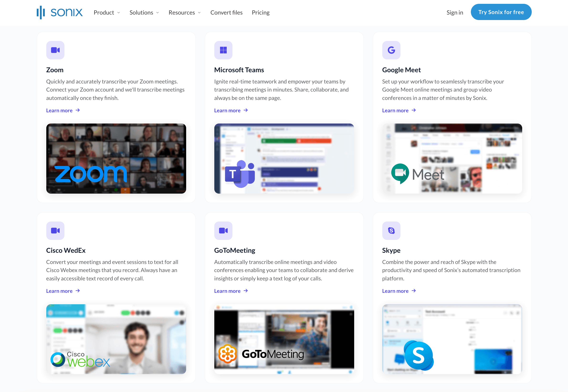568x392 pixels.
Task: Click the Google Meet card heading
Action: pos(401,70)
